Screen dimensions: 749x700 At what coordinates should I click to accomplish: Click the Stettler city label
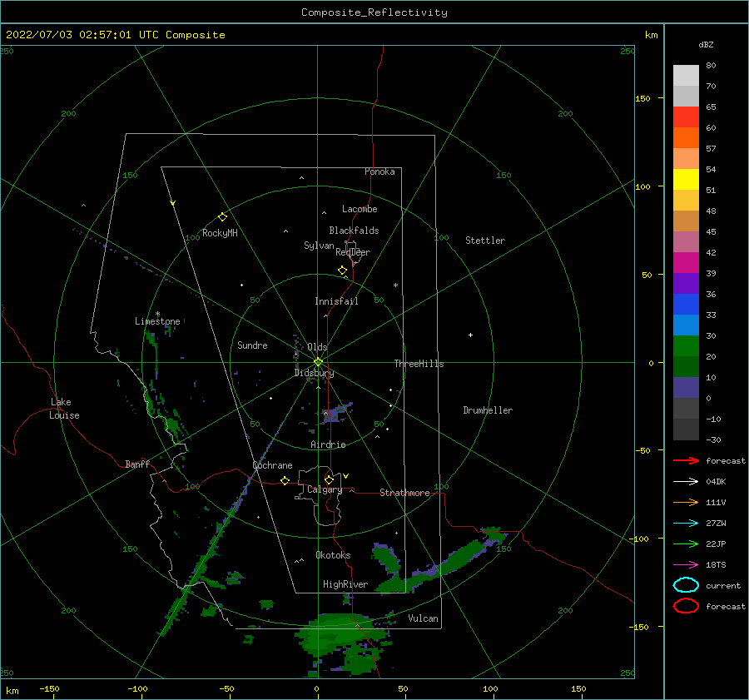point(485,241)
